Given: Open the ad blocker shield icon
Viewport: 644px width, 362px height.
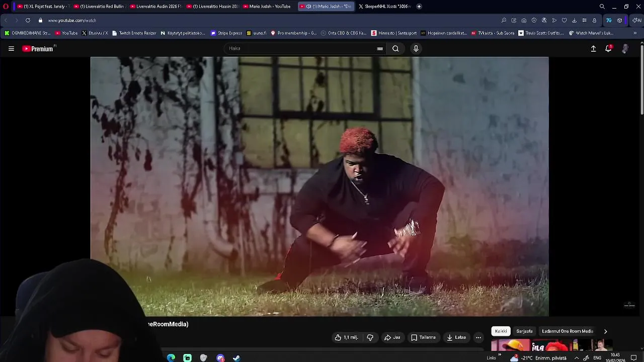Looking at the screenshot, I should click(x=534, y=21).
